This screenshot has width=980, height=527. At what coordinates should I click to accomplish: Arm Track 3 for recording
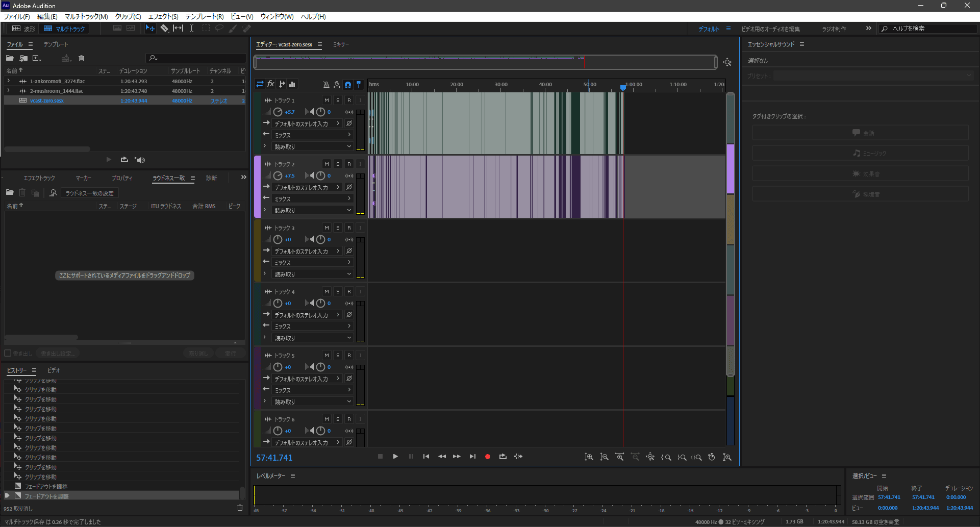[x=349, y=228]
